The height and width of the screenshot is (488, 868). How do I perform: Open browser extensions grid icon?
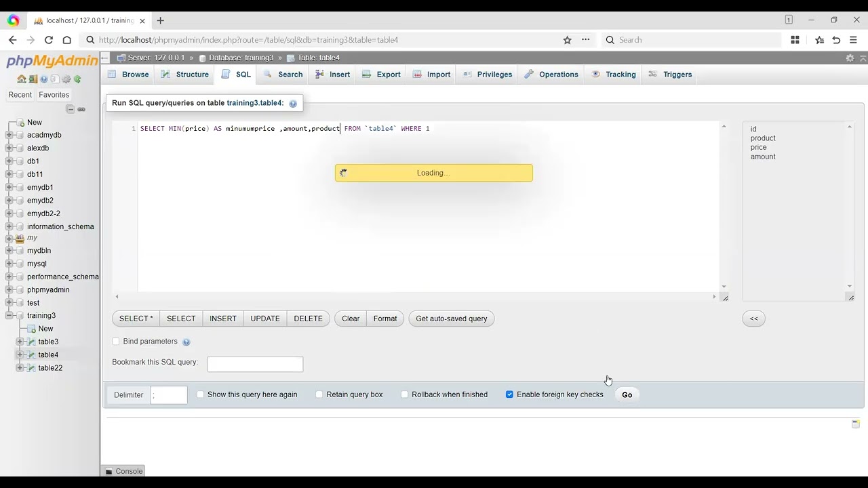(795, 40)
